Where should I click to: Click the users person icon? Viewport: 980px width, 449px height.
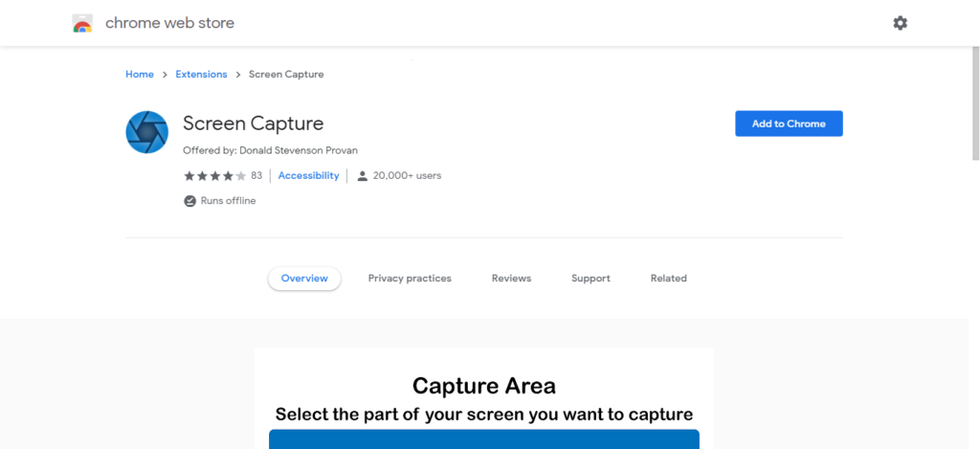(x=363, y=176)
